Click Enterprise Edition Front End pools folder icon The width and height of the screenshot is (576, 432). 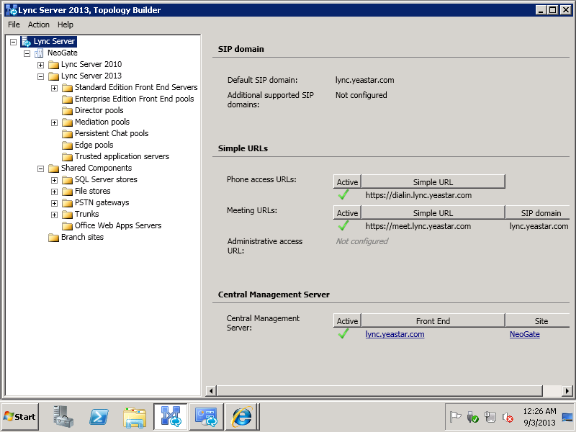coord(67,100)
